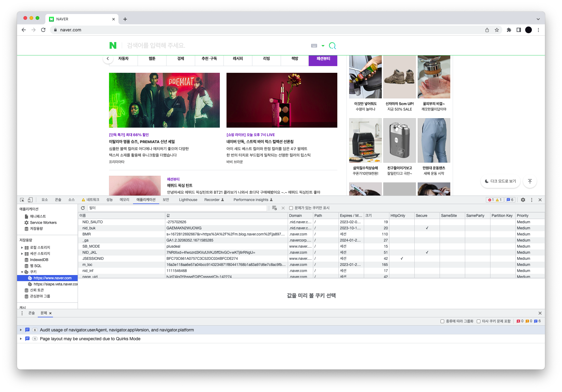Image resolution: width=562 pixels, height=392 pixels.
Task: Open the 스틱 바이 럭스 컬렉션 론칭 headline
Action: [x=260, y=142]
